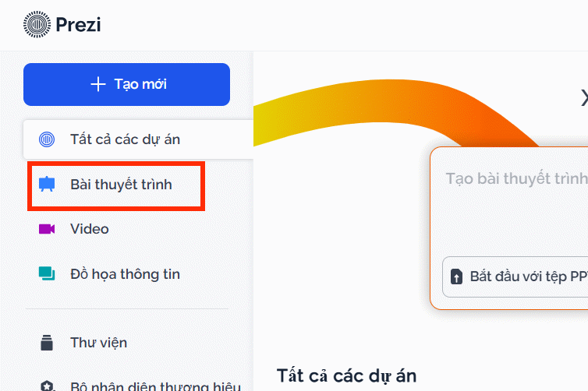Click the Tất cả các dự án circle icon

47,140
